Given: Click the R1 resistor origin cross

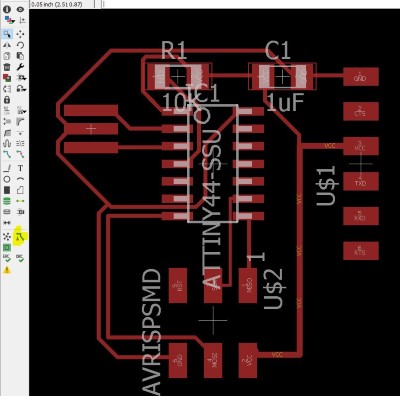Looking at the screenshot, I should click(x=178, y=77).
